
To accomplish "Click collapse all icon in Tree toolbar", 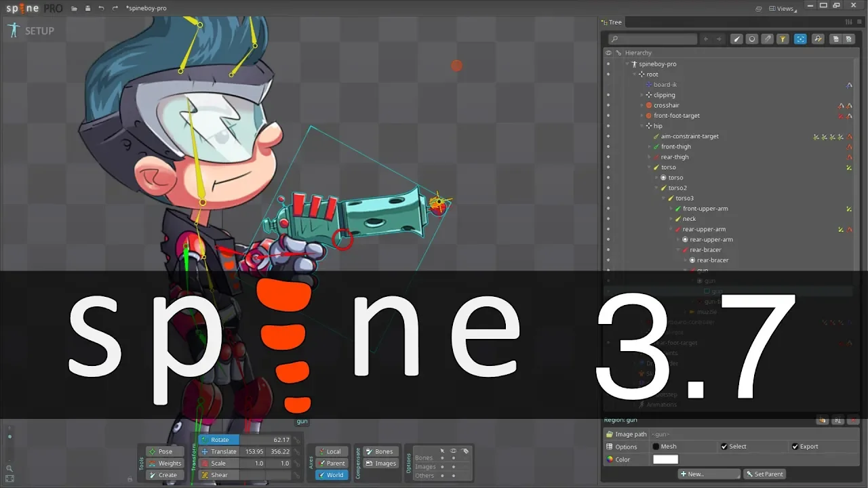I will coord(848,39).
